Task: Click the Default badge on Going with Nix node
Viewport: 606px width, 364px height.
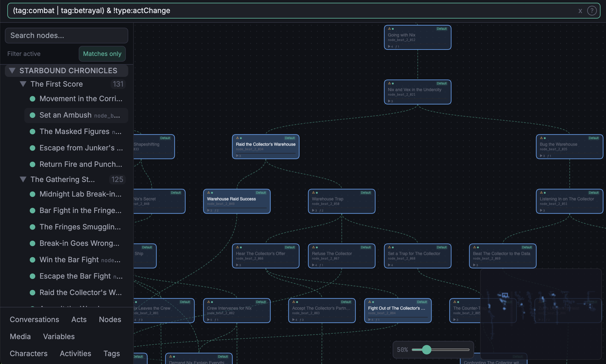Action: click(x=441, y=29)
